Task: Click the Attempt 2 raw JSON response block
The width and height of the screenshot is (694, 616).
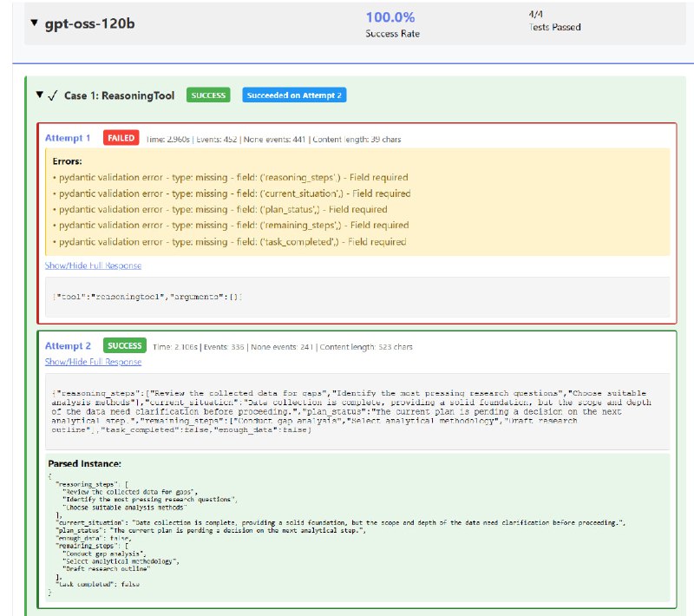Action: [357, 411]
